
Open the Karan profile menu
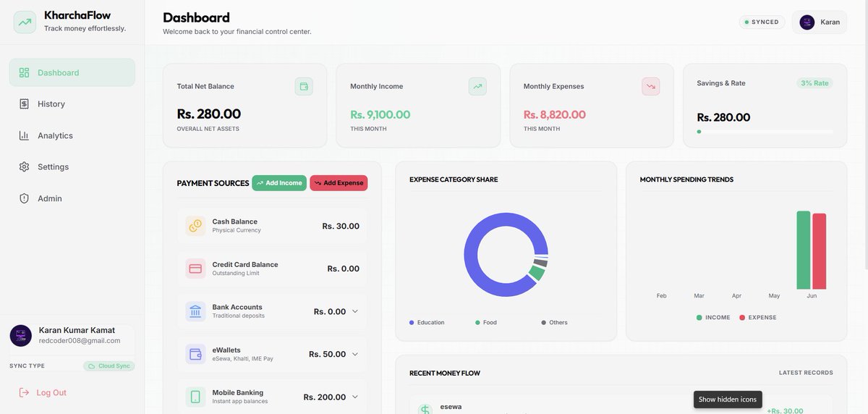tap(820, 22)
